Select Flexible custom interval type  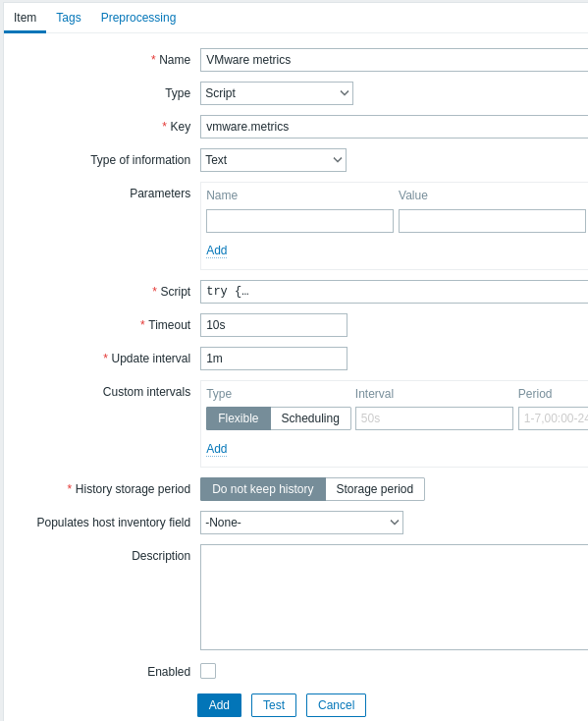[239, 418]
